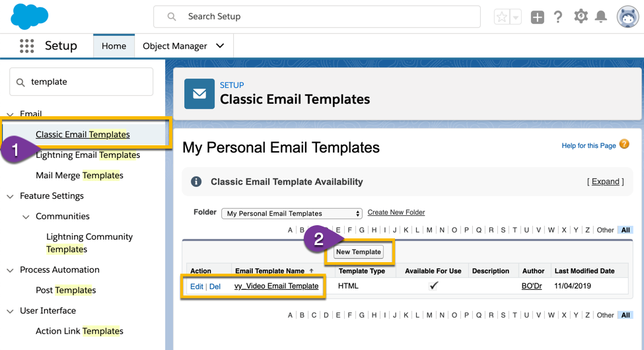Open the App Launcher grid icon
The image size is (644, 350).
pos(26,46)
